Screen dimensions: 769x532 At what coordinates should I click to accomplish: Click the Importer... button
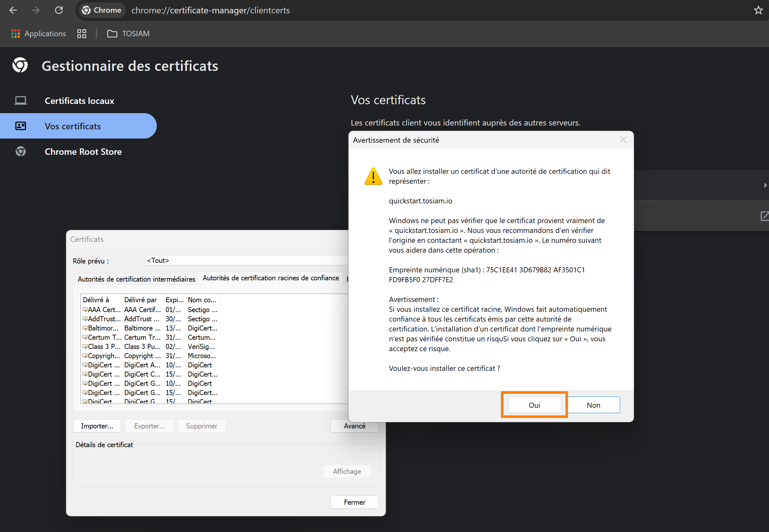(x=97, y=426)
